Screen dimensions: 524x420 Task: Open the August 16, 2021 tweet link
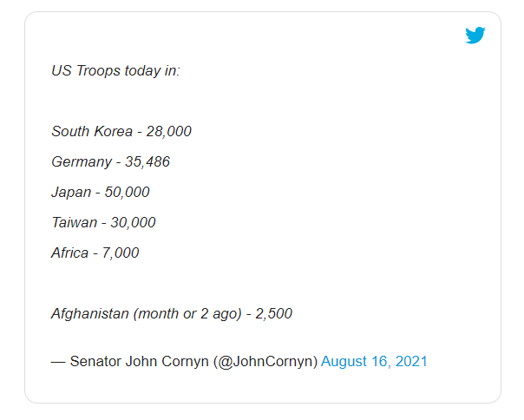click(x=374, y=361)
